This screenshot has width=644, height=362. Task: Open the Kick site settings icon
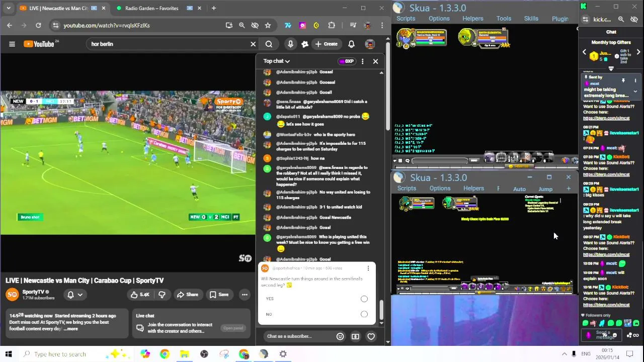click(x=585, y=19)
